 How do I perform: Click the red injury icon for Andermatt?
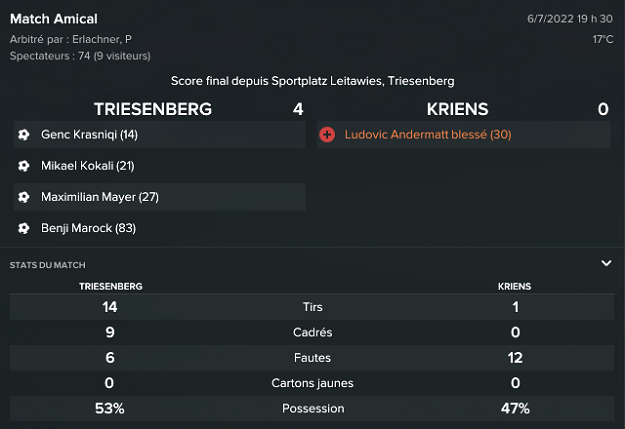pos(327,134)
